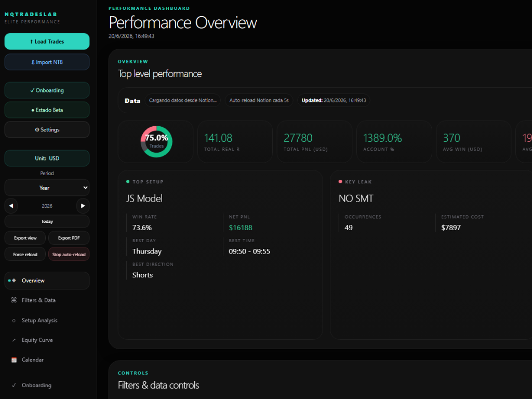The image size is (532, 399).
Task: Click the red dot next to Key Leak
Action: pos(340,181)
